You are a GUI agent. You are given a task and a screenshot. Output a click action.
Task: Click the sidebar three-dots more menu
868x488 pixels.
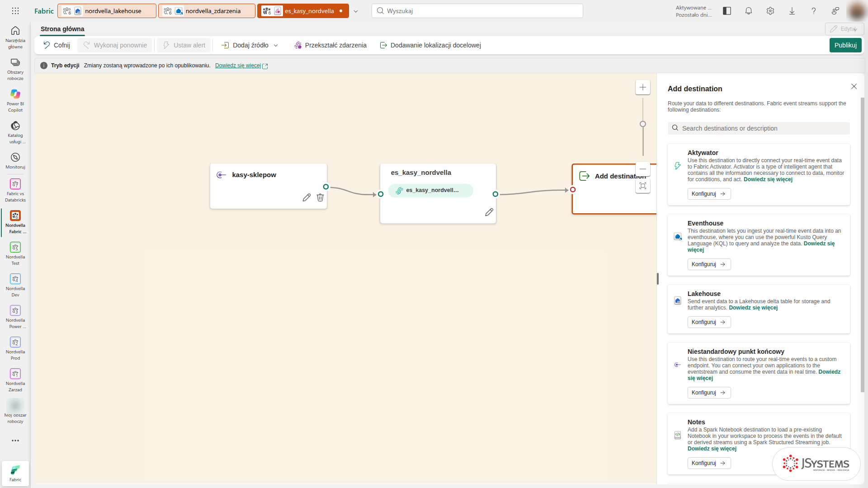coord(15,441)
